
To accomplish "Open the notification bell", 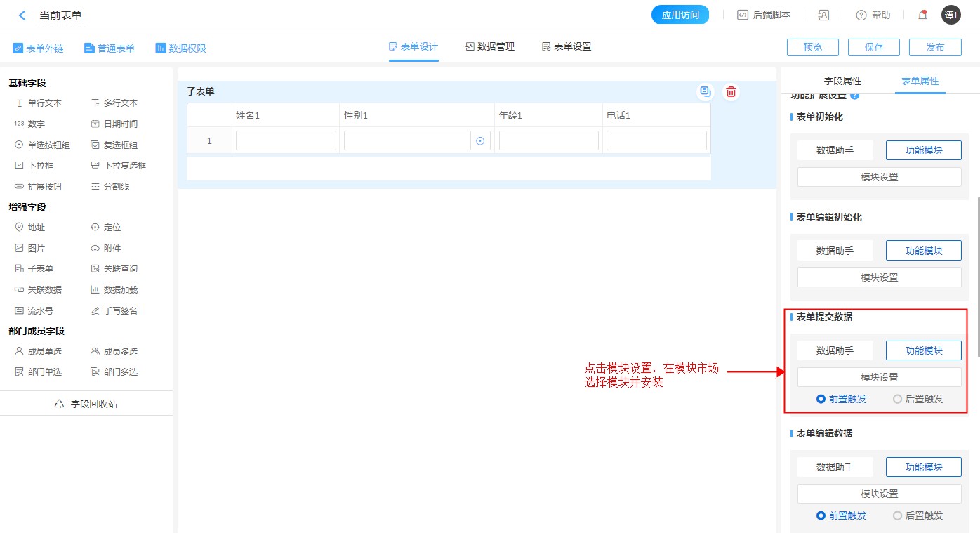I will coord(922,15).
